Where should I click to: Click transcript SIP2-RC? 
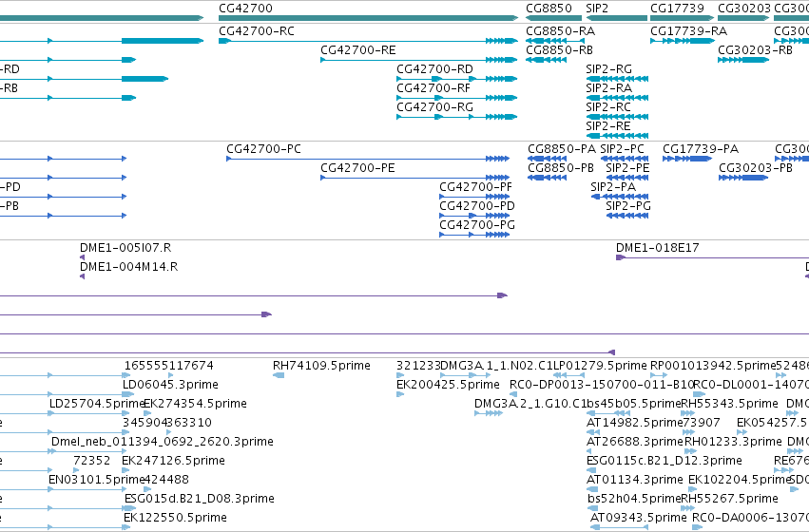[617, 117]
